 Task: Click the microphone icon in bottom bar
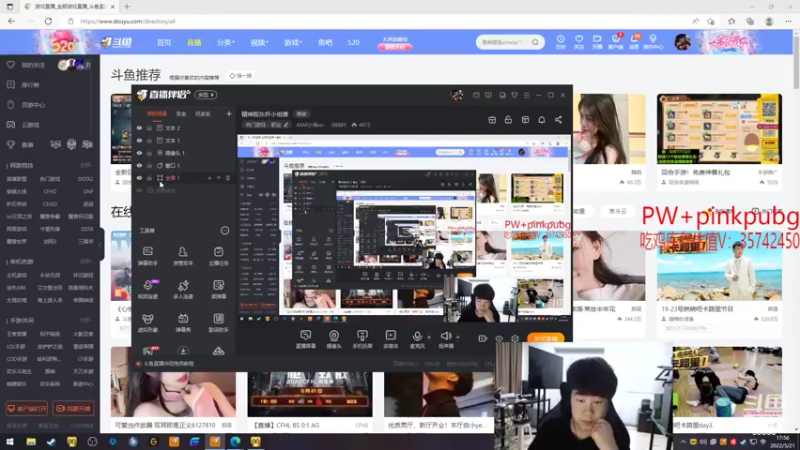(417, 336)
